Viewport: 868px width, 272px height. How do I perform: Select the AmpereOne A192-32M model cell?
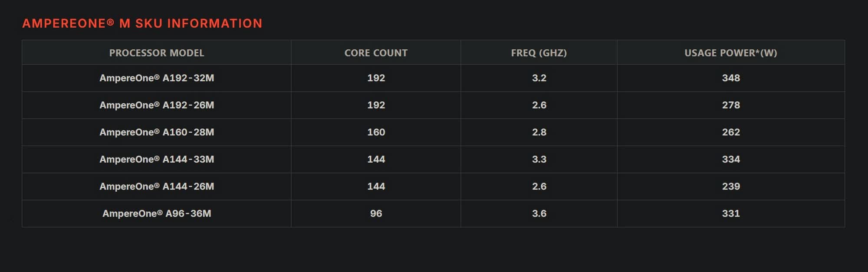click(157, 78)
